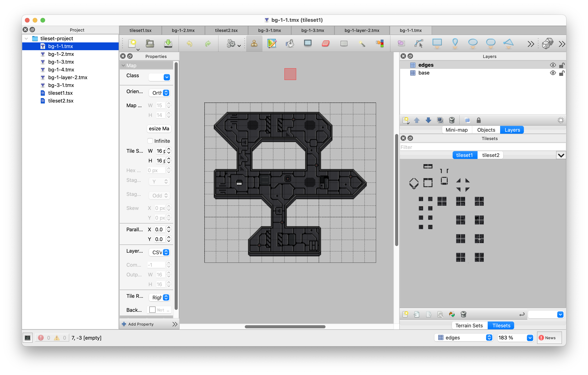Click the Random Mode dice icon
This screenshot has width=588, height=375.
point(547,44)
